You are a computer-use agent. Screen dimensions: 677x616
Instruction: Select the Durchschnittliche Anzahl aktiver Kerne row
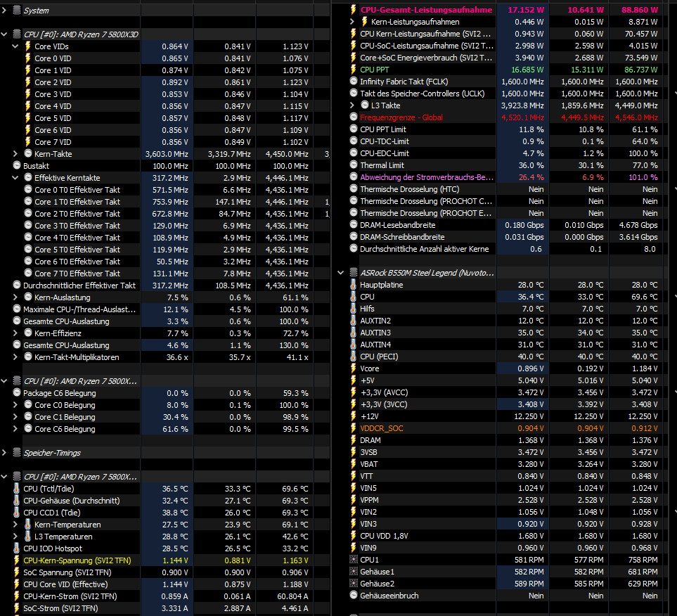click(505, 249)
